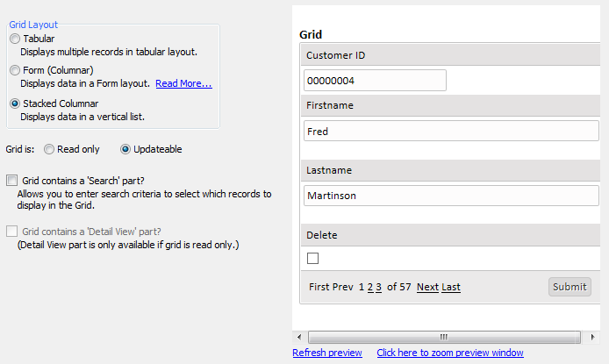Open page 2 in the pager

pos(370,287)
